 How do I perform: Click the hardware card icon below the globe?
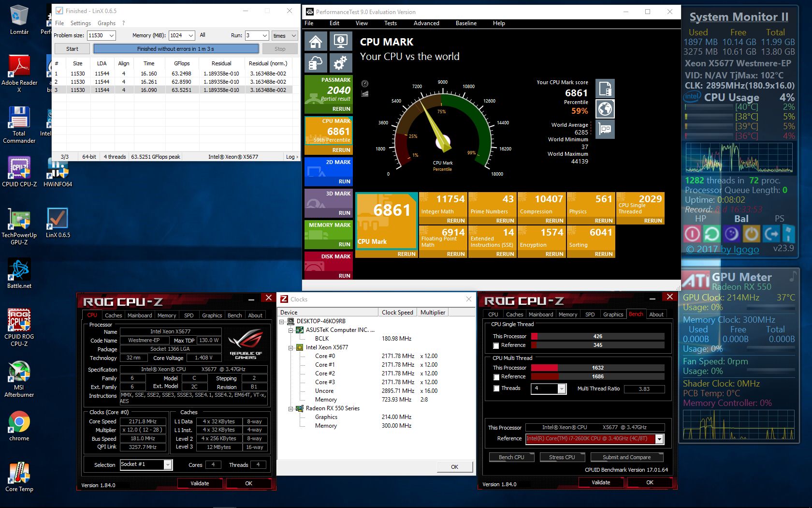point(605,129)
